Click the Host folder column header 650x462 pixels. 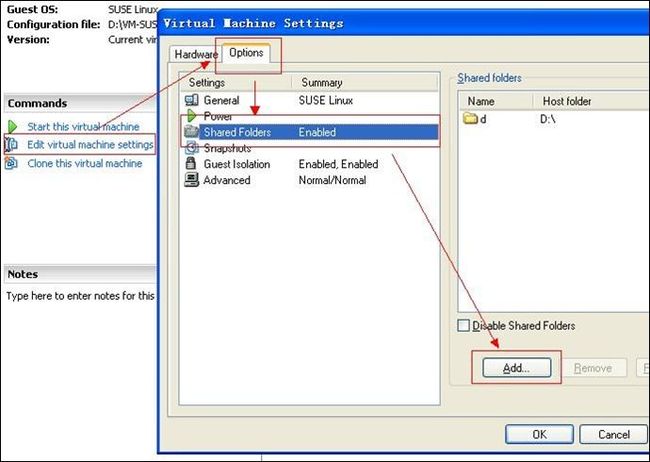click(x=591, y=101)
